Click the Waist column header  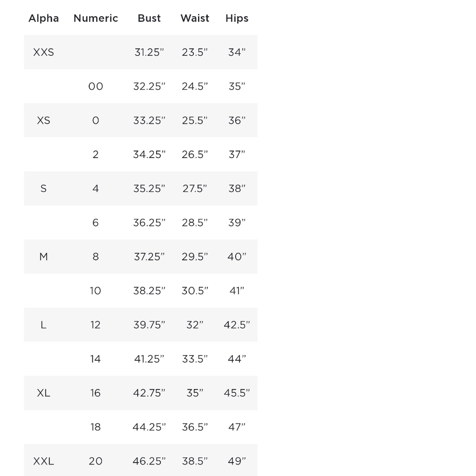click(x=195, y=18)
